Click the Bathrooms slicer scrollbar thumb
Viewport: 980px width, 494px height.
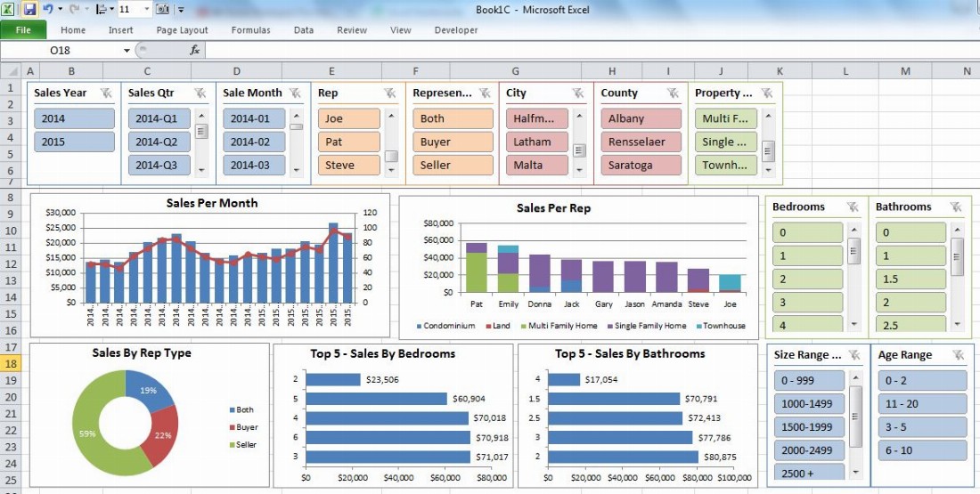coord(957,256)
